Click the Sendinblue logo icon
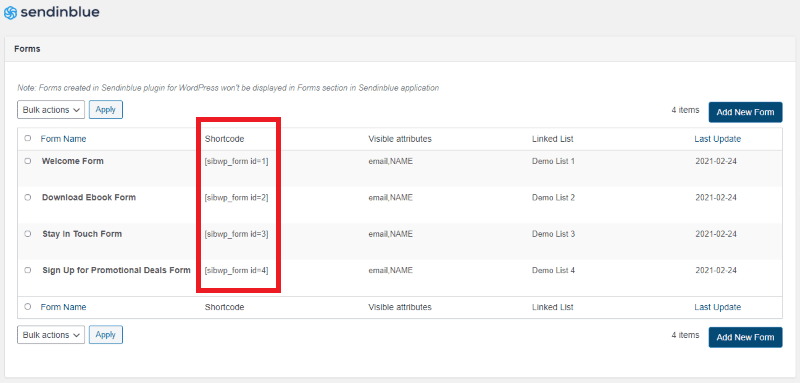Image resolution: width=800 pixels, height=383 pixels. click(10, 12)
